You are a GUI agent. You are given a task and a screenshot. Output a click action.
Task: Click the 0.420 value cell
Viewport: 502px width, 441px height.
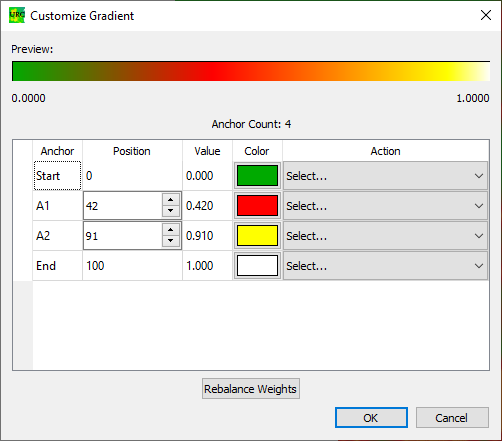(207, 206)
